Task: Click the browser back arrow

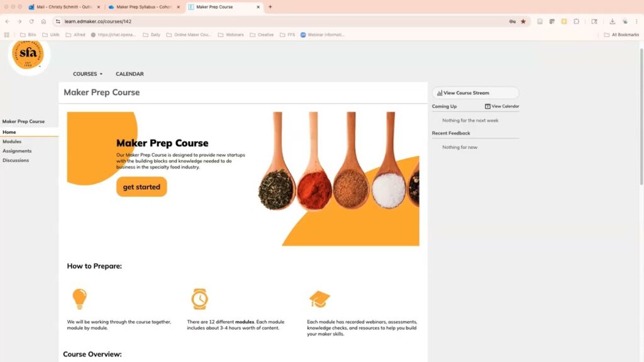Action: 7,21
